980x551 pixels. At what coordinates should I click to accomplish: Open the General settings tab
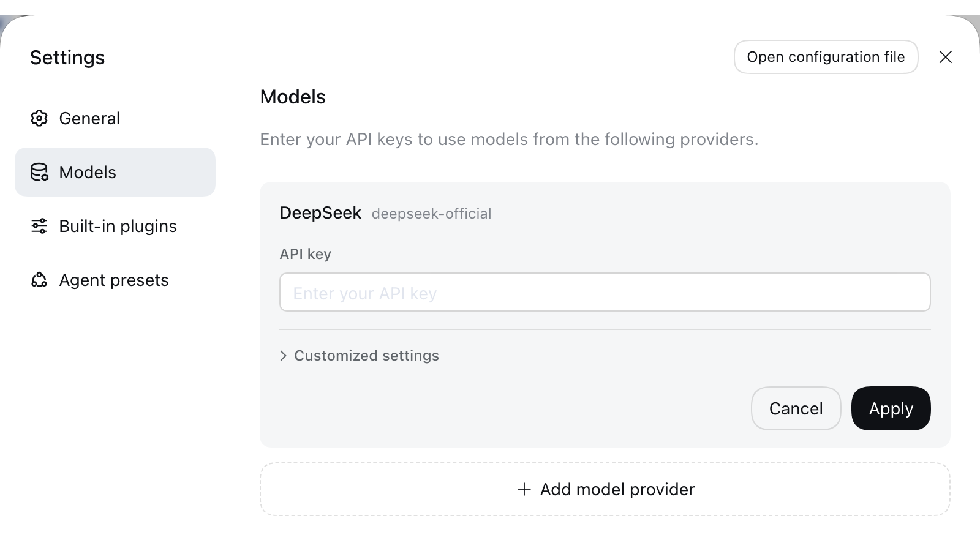point(115,118)
